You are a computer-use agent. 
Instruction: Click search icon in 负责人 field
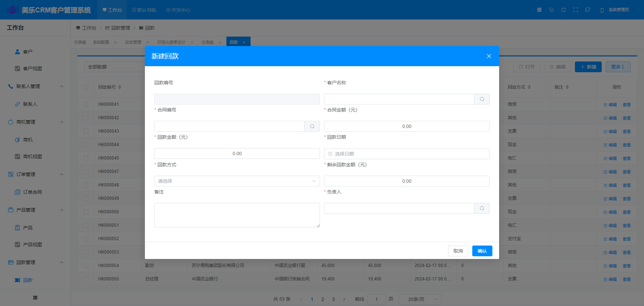point(482,208)
